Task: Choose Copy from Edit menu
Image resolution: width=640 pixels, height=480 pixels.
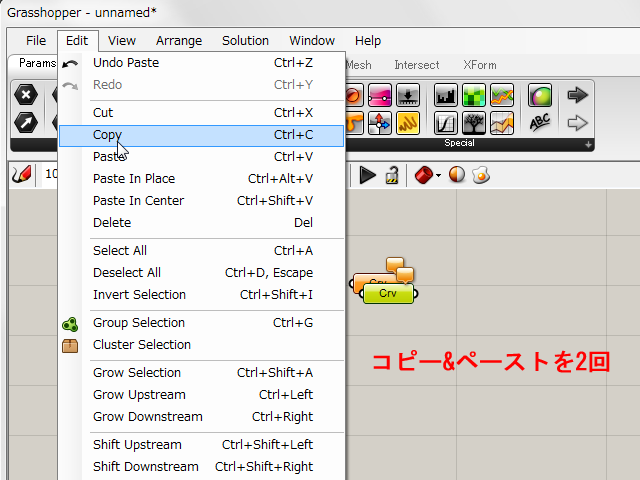Action: (x=202, y=136)
